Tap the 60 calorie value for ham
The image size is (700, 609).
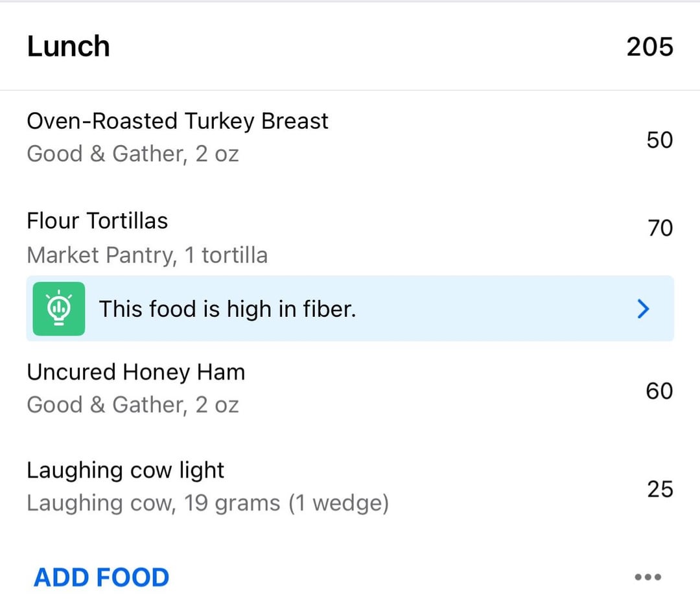(659, 391)
